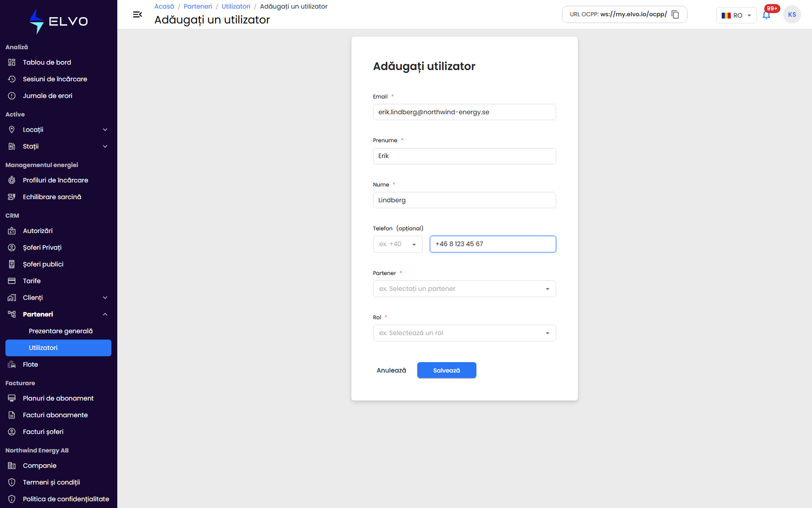The width and height of the screenshot is (812, 508).
Task: Expand the Stații submenu
Action: tap(105, 147)
